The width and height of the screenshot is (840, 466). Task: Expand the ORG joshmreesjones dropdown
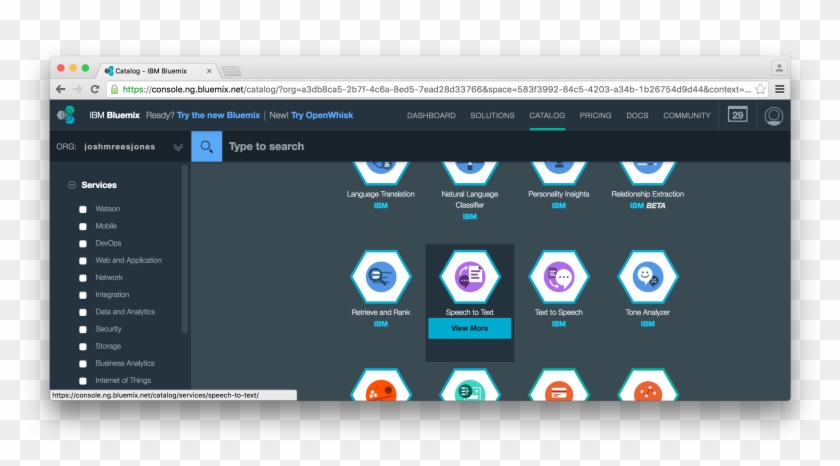point(178,147)
